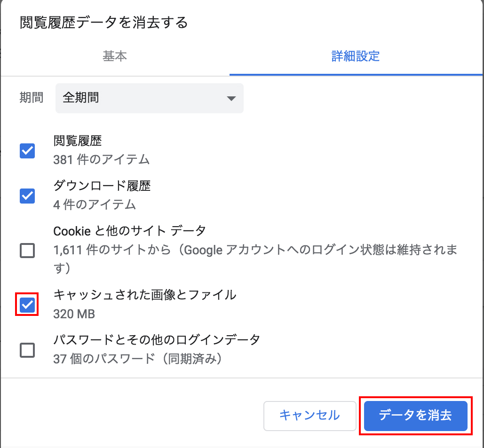Viewport: 484px width, 448px height.
Task: Tick the パスワードとその他のログインデータ checkbox
Action: coord(27,350)
